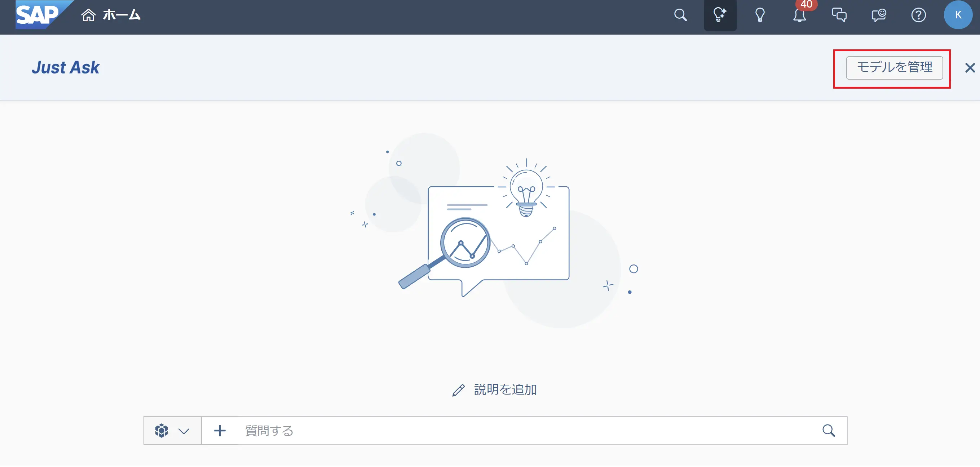
Task: Open the plain lightbulb insights icon
Action: [760, 15]
